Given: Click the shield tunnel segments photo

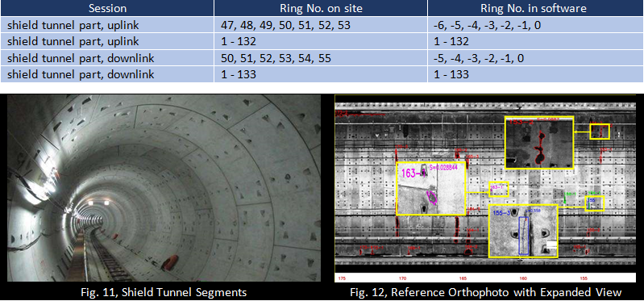Looking at the screenshot, I should tap(164, 188).
